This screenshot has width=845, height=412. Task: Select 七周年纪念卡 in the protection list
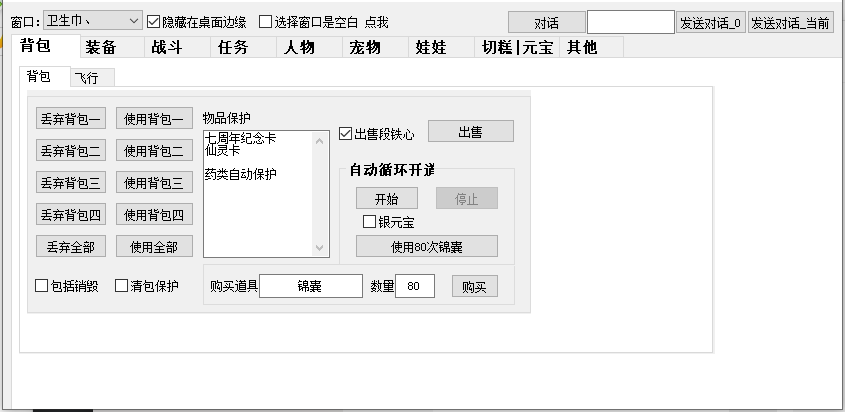click(240, 138)
